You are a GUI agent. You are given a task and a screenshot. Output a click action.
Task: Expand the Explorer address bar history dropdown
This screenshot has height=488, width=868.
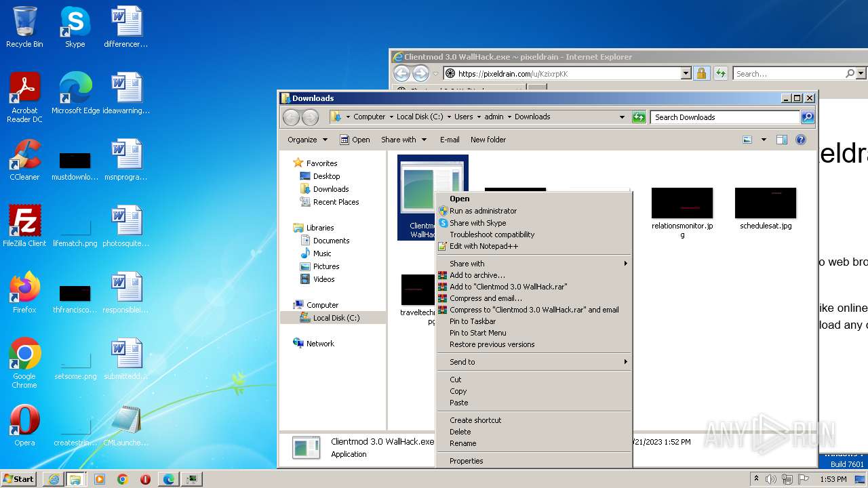pyautogui.click(x=622, y=117)
